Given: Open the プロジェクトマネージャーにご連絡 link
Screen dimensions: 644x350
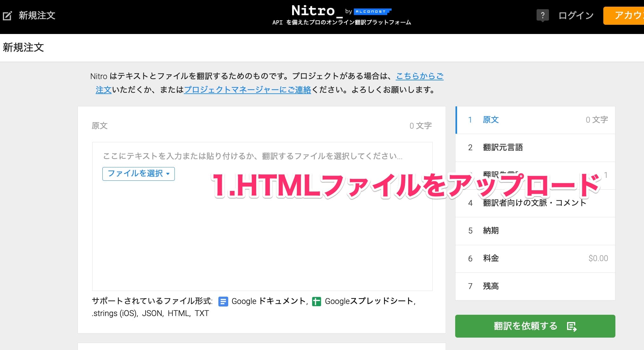Looking at the screenshot, I should (247, 90).
